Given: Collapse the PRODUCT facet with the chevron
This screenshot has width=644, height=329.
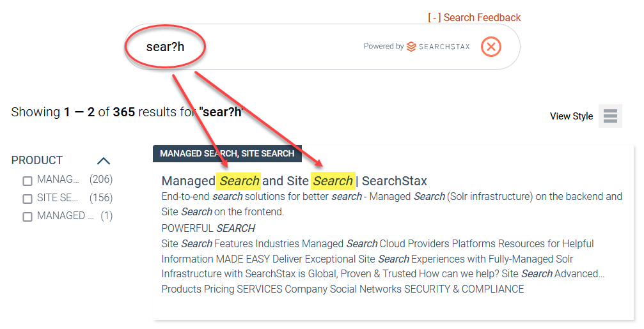Looking at the screenshot, I should (104, 161).
